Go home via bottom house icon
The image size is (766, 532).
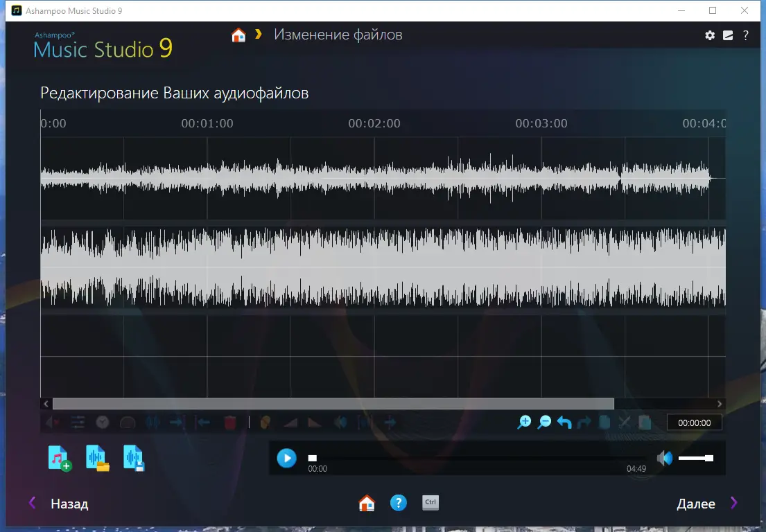[367, 503]
